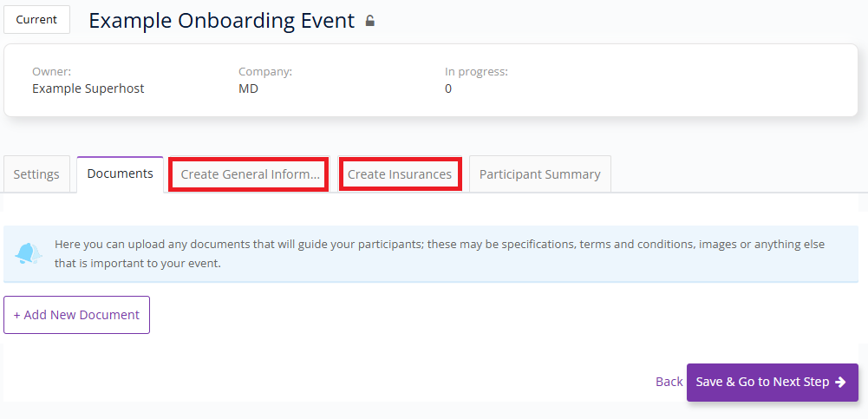Open the Create Insurances tab
The width and height of the screenshot is (868, 419).
(x=400, y=174)
